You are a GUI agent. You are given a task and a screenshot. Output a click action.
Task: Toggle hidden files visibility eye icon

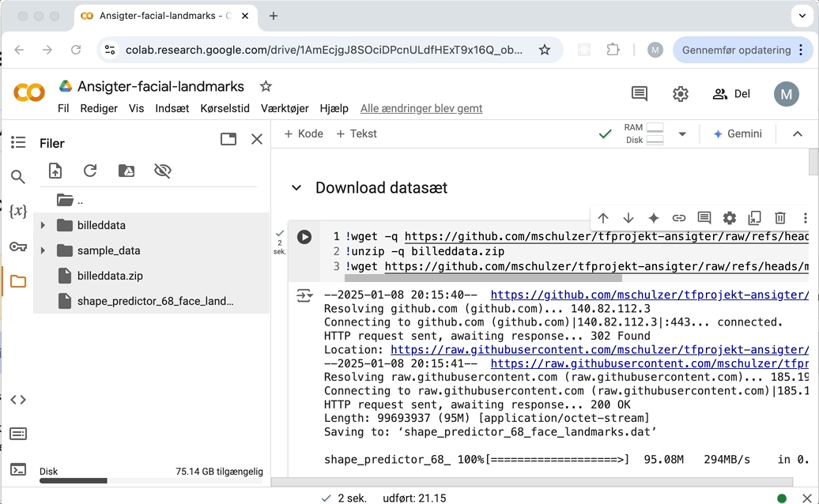pos(163,171)
